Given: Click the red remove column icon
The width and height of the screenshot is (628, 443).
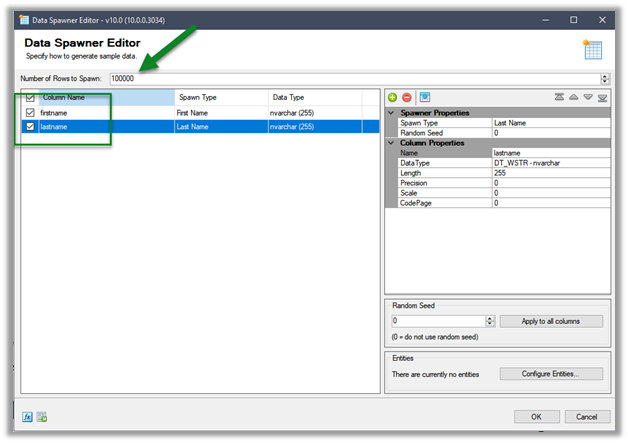Looking at the screenshot, I should (407, 97).
